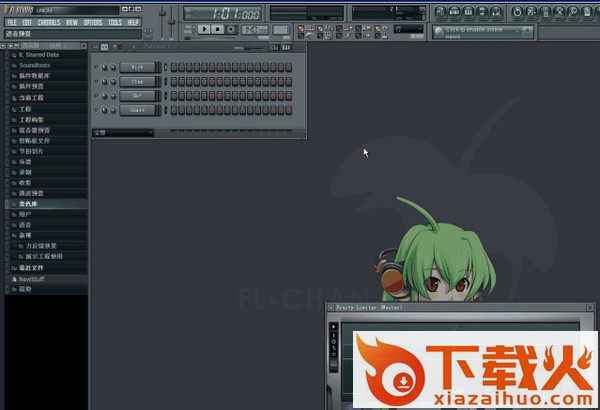Show the browser via toolbar icon
The width and height of the screenshot is (600, 410).
pos(482,13)
